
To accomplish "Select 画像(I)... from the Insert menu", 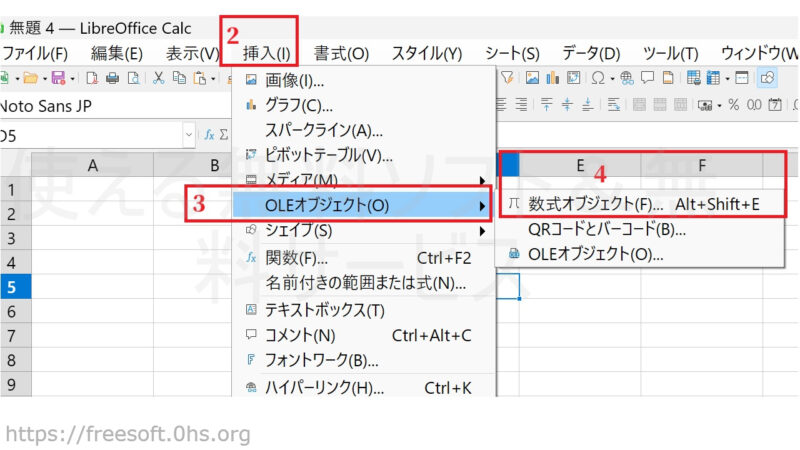I will pyautogui.click(x=364, y=80).
